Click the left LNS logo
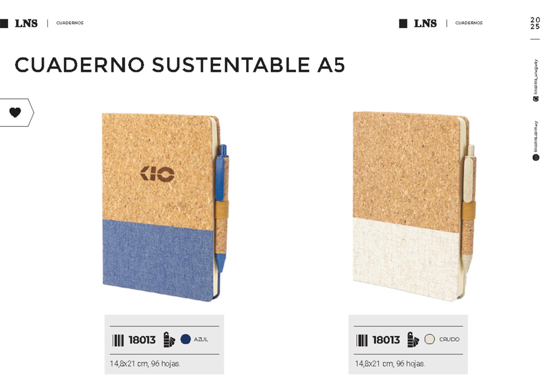554x392 pixels. pyautogui.click(x=26, y=24)
